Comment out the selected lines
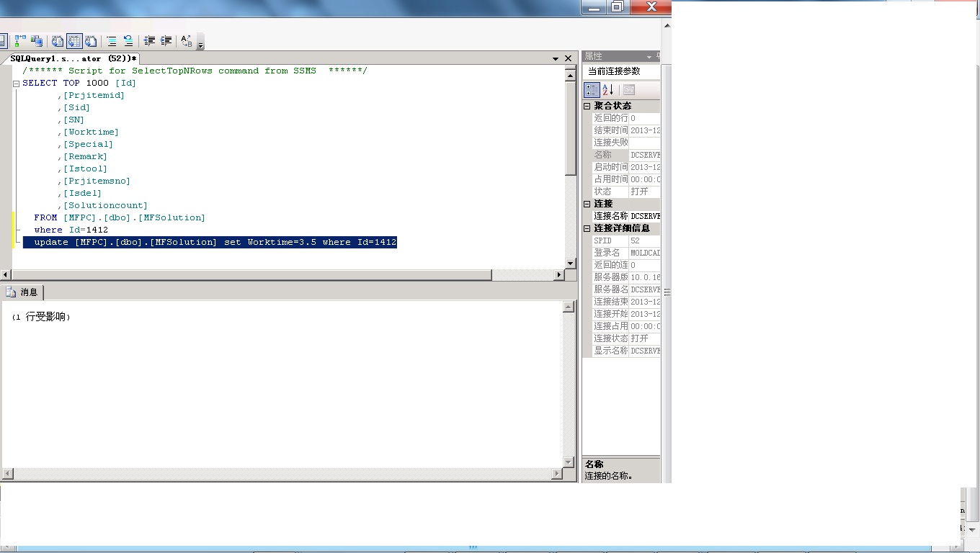The height and width of the screenshot is (553, 980). pyautogui.click(x=112, y=41)
